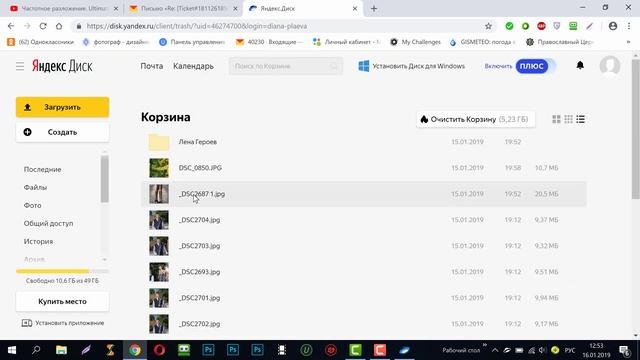
Task: Select file DSC_0850.JPG
Action: [x=364, y=168]
